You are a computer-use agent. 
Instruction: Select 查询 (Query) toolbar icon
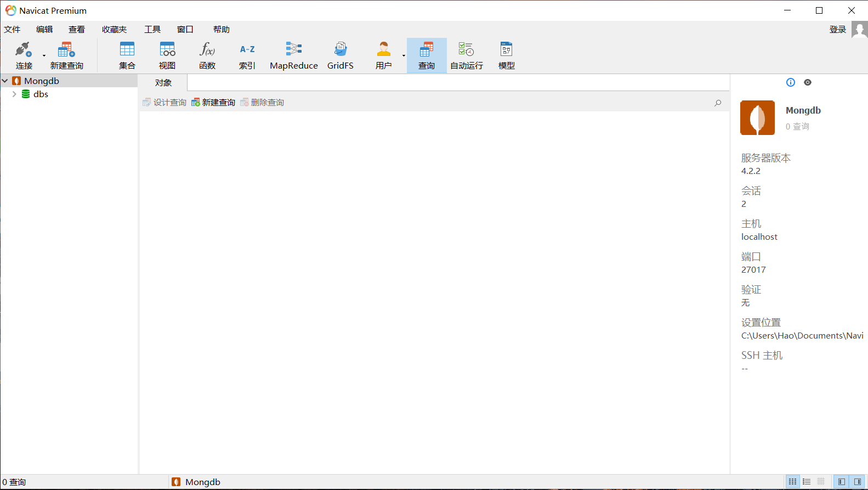pos(427,55)
